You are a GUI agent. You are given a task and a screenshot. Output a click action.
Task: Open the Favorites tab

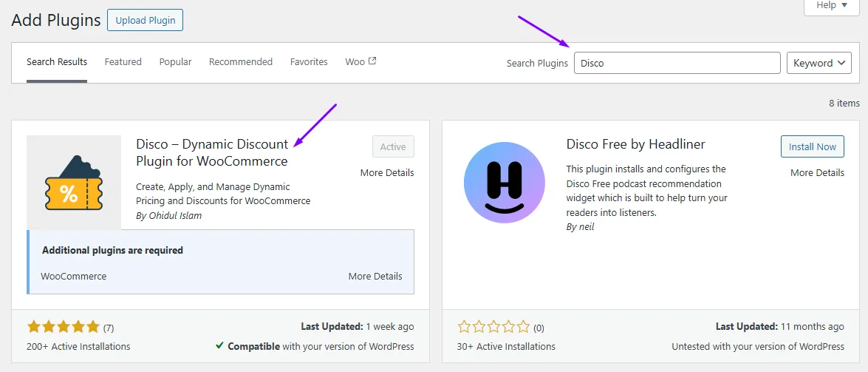click(x=309, y=62)
